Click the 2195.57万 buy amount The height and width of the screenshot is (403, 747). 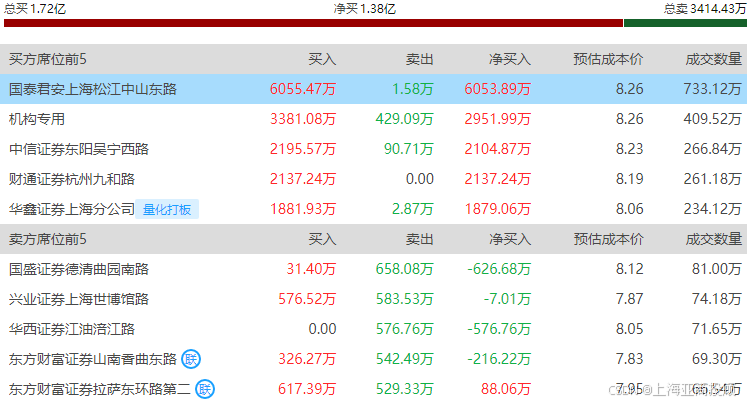303,149
